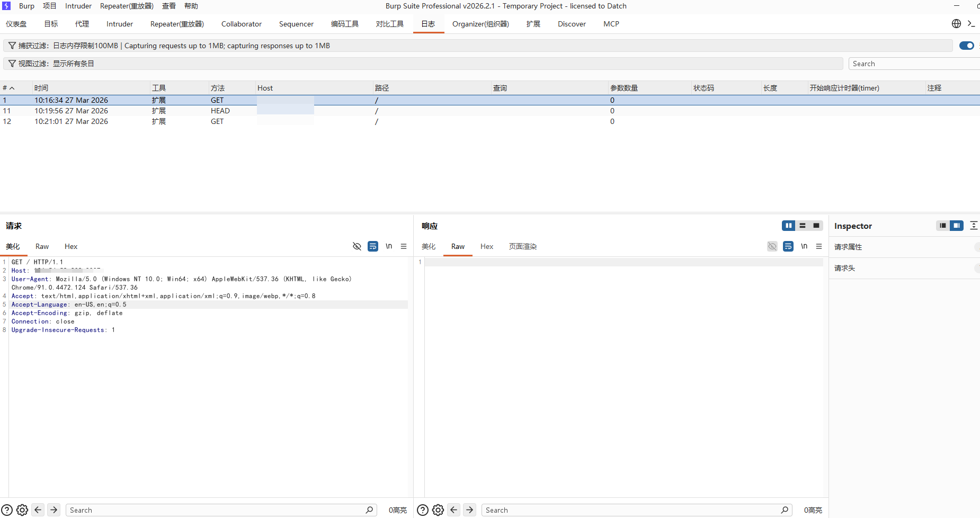Toggle syntax highlighting eye in response panel

click(772, 246)
